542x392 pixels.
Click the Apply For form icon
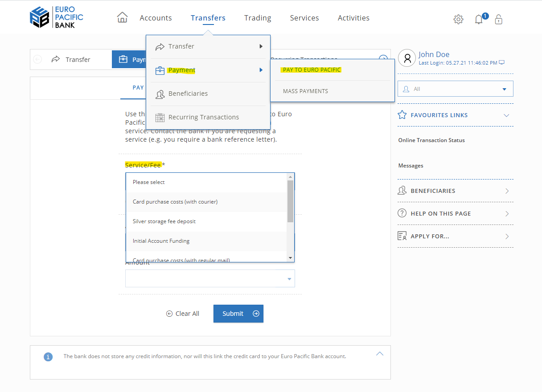[x=402, y=236]
